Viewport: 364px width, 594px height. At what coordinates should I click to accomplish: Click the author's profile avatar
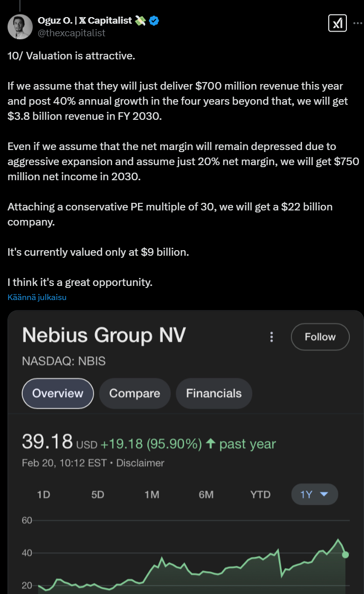point(20,27)
